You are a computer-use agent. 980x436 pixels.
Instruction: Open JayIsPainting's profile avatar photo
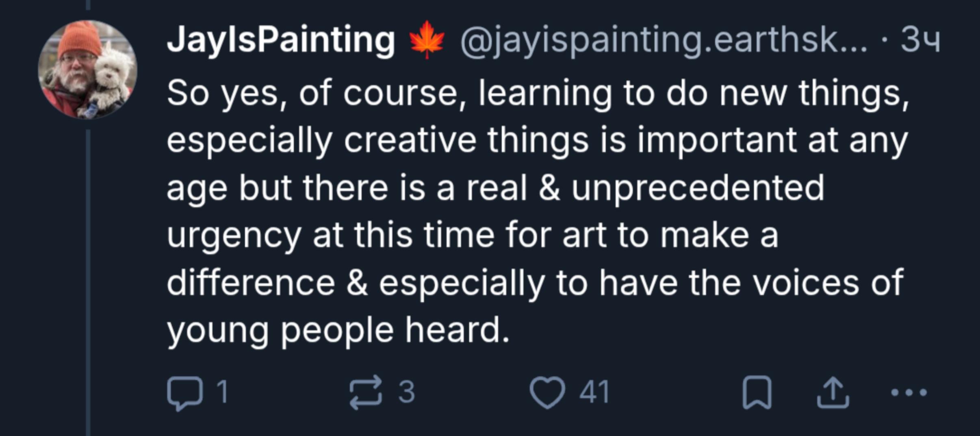pyautogui.click(x=87, y=70)
